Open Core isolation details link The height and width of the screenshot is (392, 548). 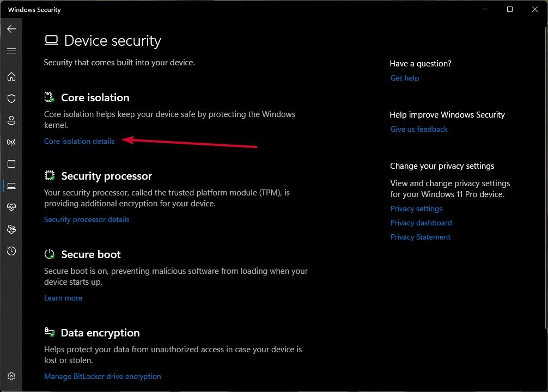(80, 141)
